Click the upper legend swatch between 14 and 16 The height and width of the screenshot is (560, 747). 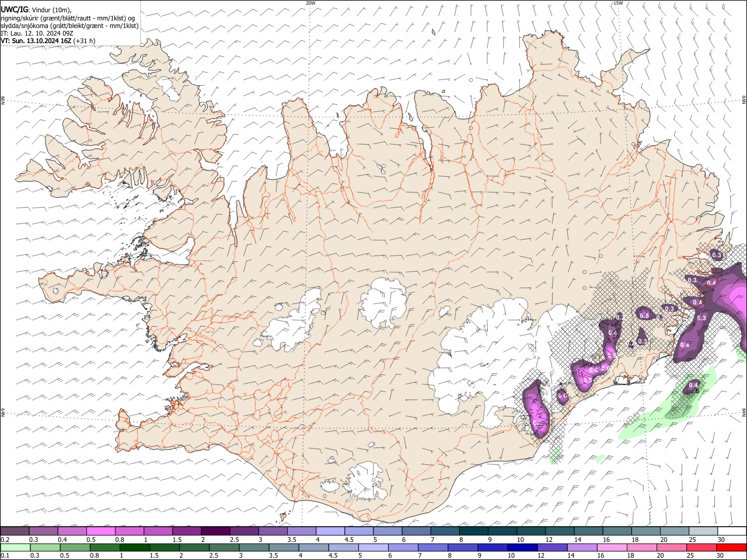[589, 531]
